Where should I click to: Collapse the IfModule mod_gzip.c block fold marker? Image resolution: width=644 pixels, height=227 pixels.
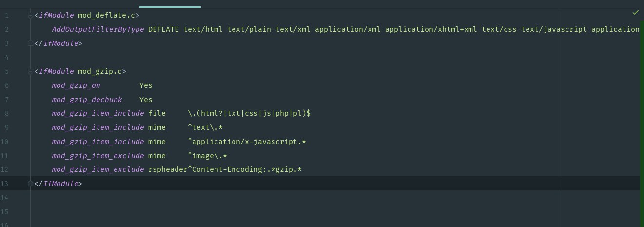(30, 72)
